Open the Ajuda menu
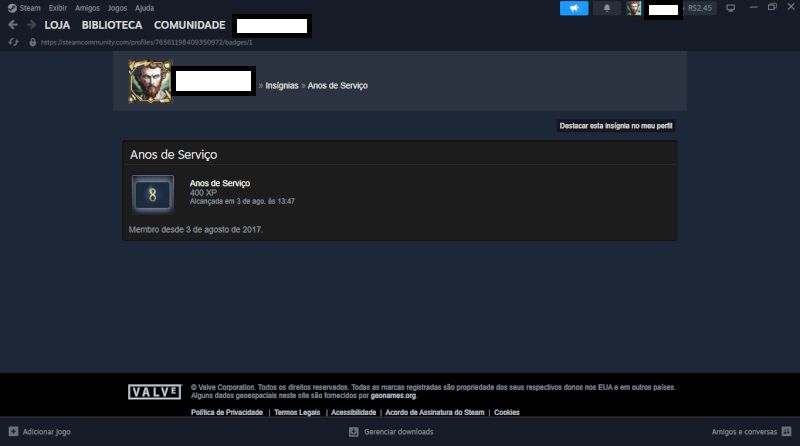The width and height of the screenshot is (800, 446). (144, 8)
